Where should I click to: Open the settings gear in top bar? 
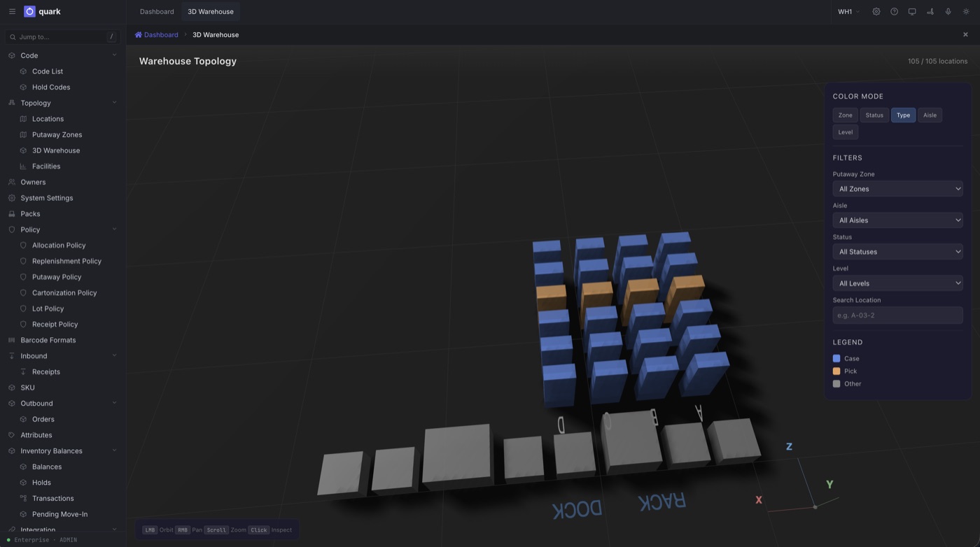tap(876, 11)
